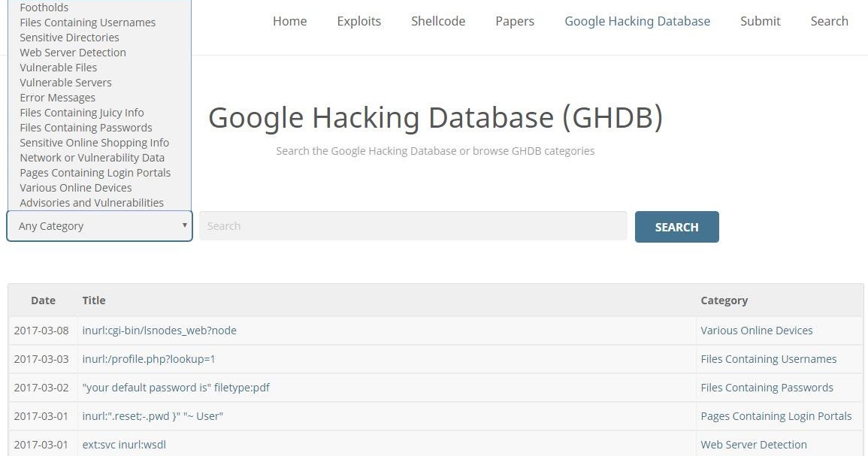Go to the Papers section
The image size is (868, 456).
(515, 21)
